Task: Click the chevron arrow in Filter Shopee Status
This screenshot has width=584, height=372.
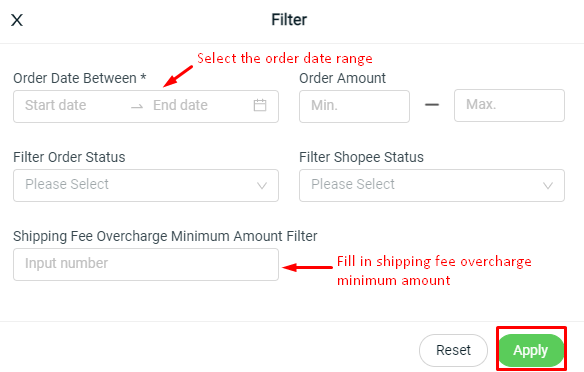Action: click(x=548, y=185)
